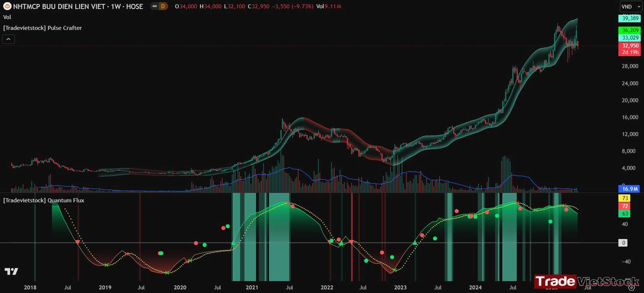Screen dimensions: 644x293
Task: Click the Jul label between 2018 and 2019
Action: pos(68,287)
